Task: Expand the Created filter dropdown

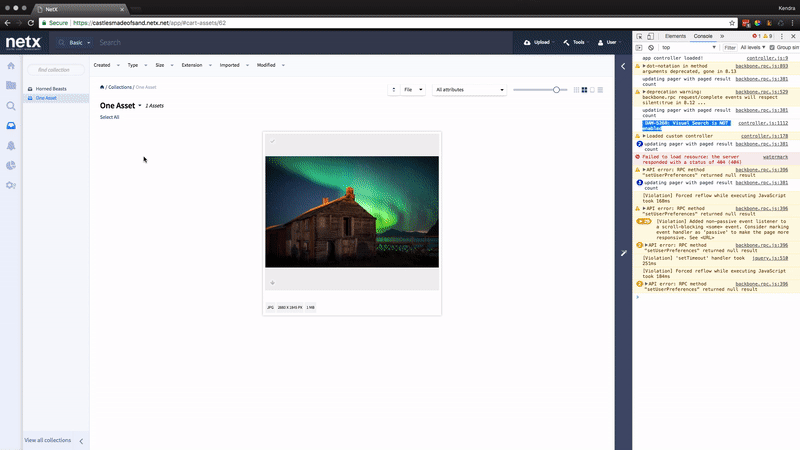Action: click(103, 65)
